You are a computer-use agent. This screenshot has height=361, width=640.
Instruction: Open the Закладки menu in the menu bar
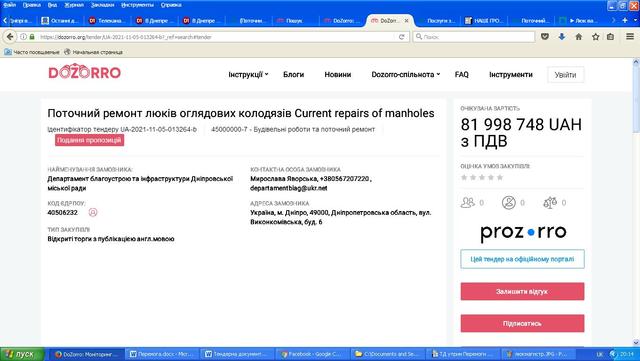pos(102,5)
